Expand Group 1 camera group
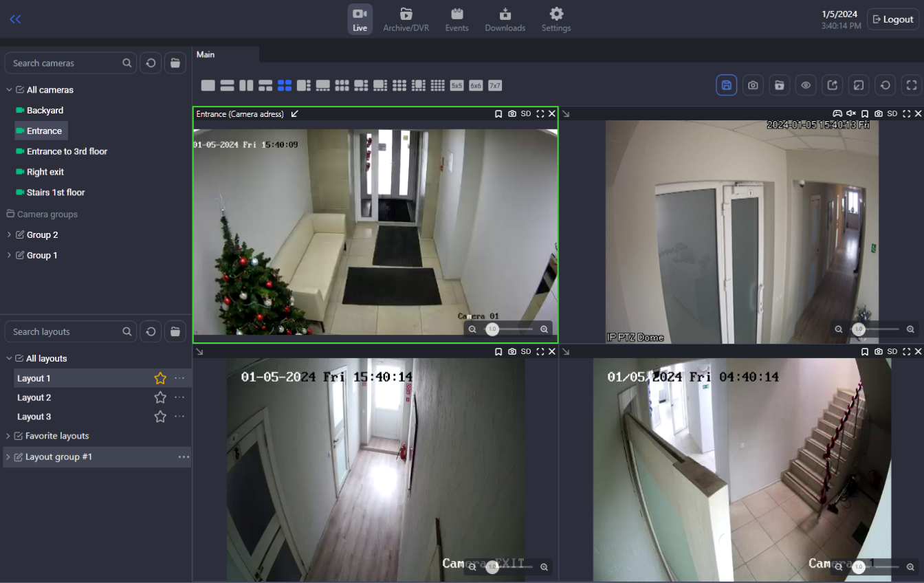The image size is (924, 583). 9,255
